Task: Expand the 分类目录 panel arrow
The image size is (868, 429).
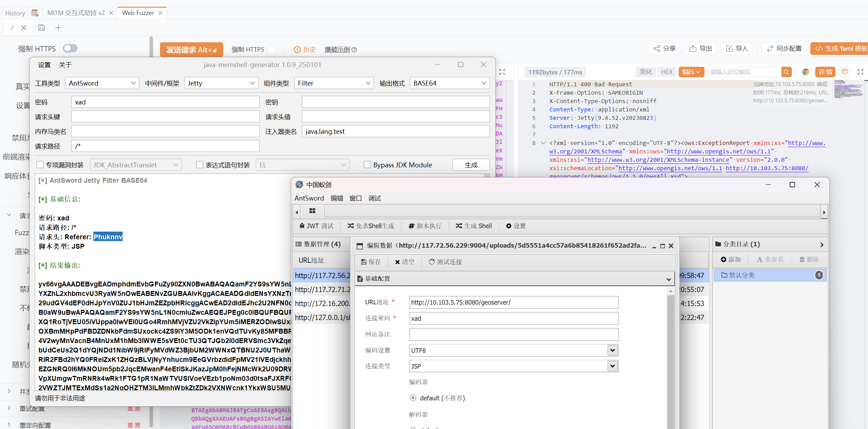Action: 822,245
